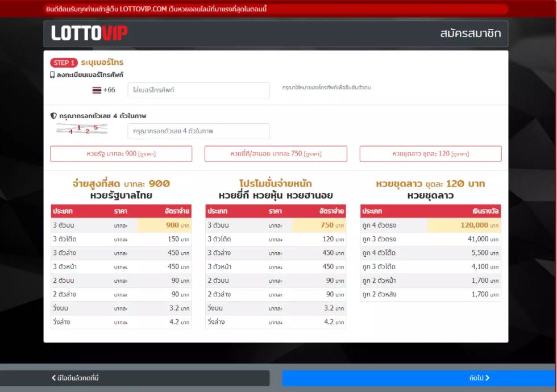The height and width of the screenshot is (392, 557).
Task: Click the red welcome banner mentioning LOTTOVIP.COM
Action: point(277,9)
